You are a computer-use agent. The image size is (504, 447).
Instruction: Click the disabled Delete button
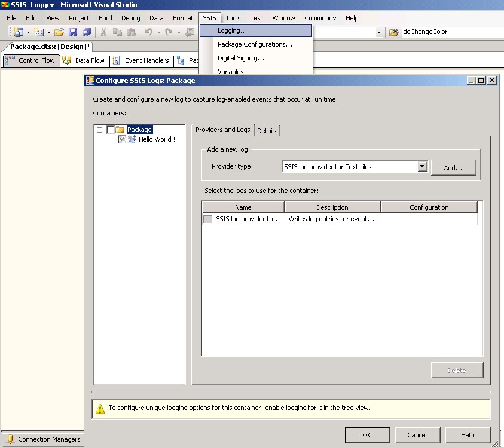[457, 371]
